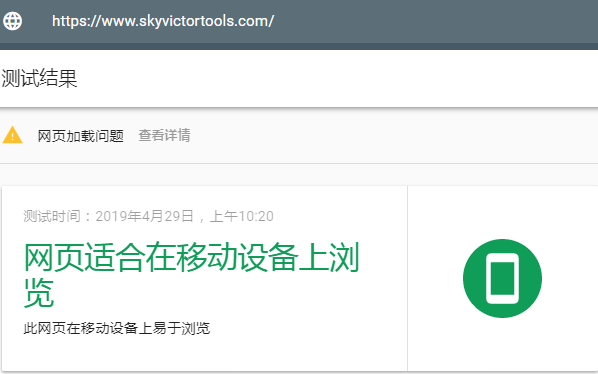Click the 网页加载问题 warning text
Viewport: 598px width, 374px height.
click(x=80, y=136)
